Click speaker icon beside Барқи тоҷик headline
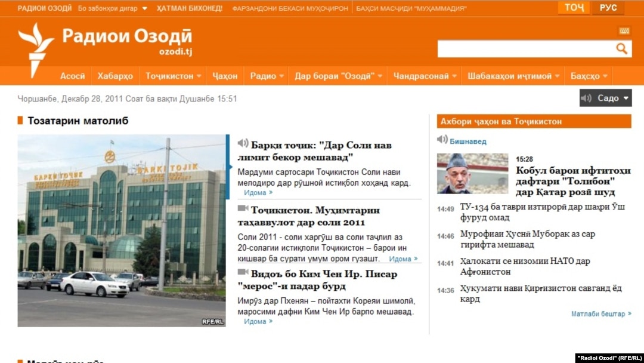The width and height of the screenshot is (644, 363). pos(243,143)
